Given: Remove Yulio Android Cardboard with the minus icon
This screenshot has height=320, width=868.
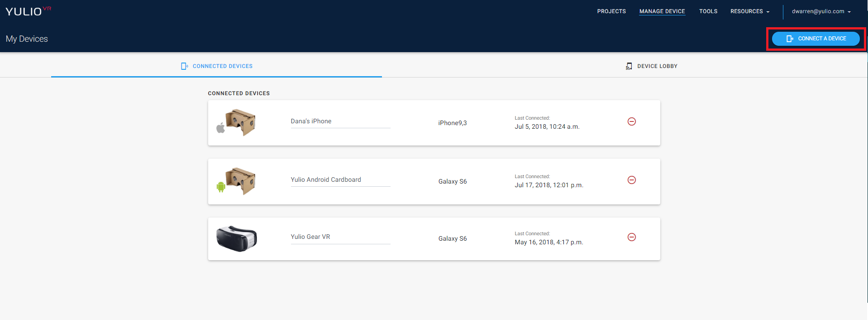Looking at the screenshot, I should pos(632,180).
